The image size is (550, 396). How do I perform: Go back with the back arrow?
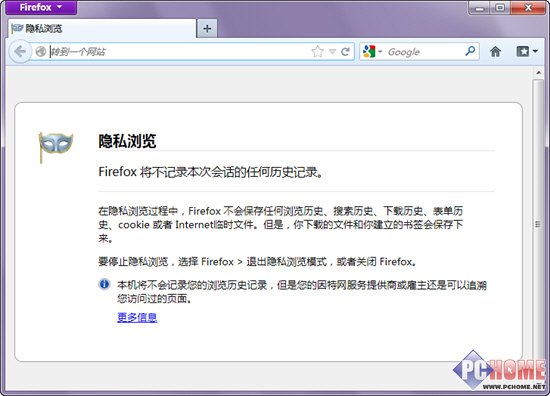point(20,52)
